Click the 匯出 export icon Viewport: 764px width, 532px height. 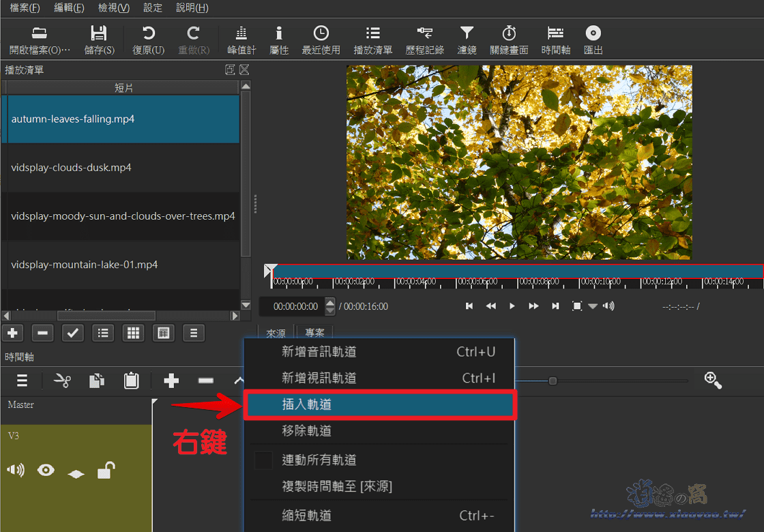tap(593, 33)
